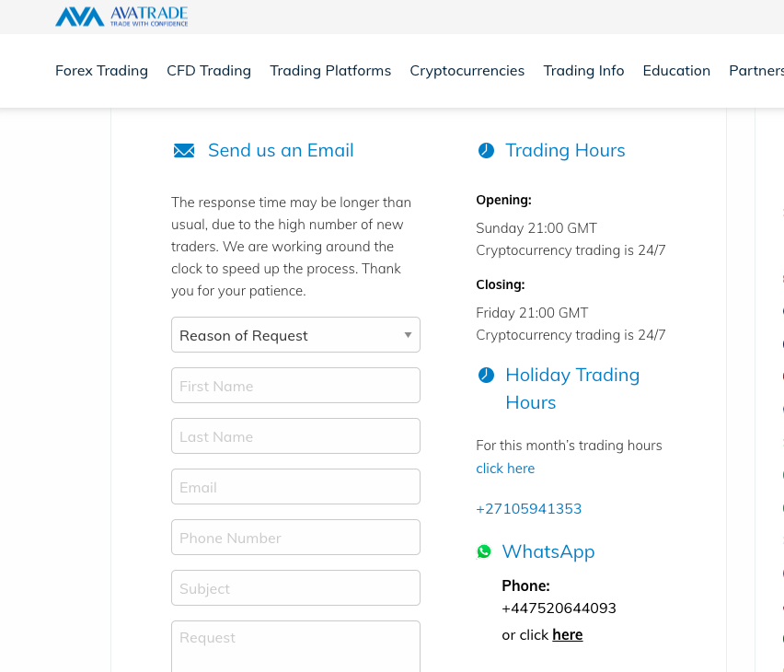
Task: Focus the Last Name field
Action: pyautogui.click(x=295, y=435)
